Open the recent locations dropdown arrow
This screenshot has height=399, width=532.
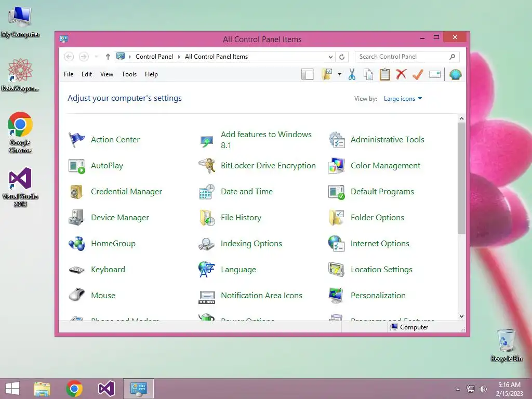pos(96,57)
